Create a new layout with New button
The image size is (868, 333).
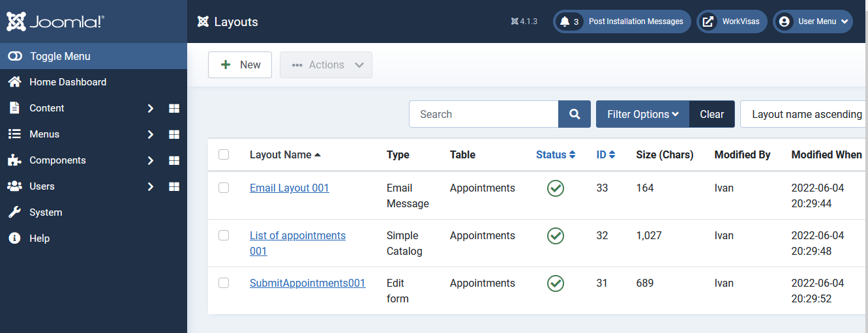(x=240, y=65)
